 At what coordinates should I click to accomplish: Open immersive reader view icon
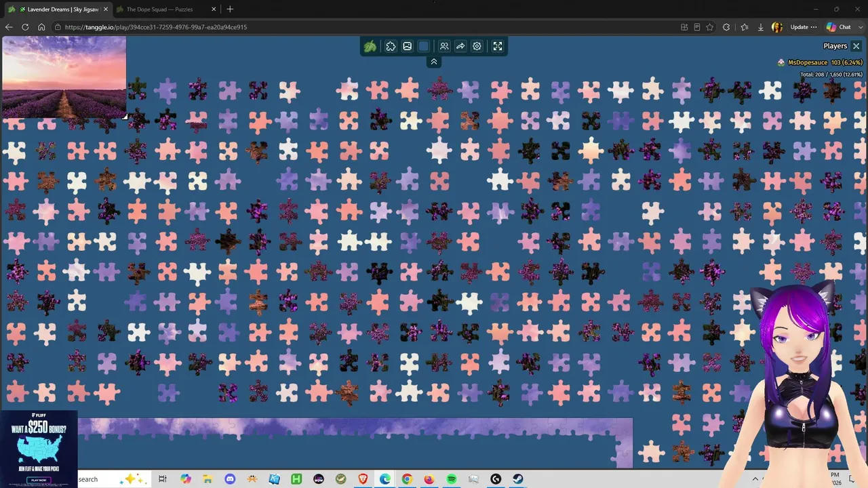697,27
